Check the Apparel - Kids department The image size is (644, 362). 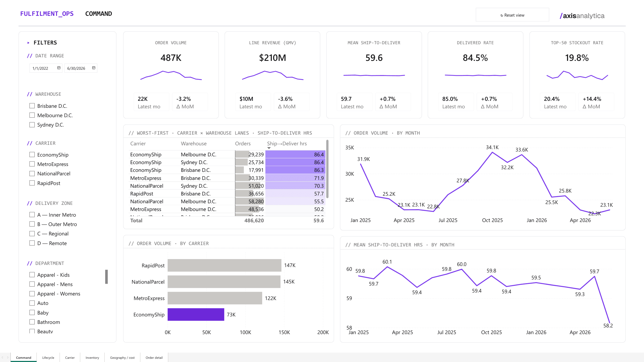32,275
